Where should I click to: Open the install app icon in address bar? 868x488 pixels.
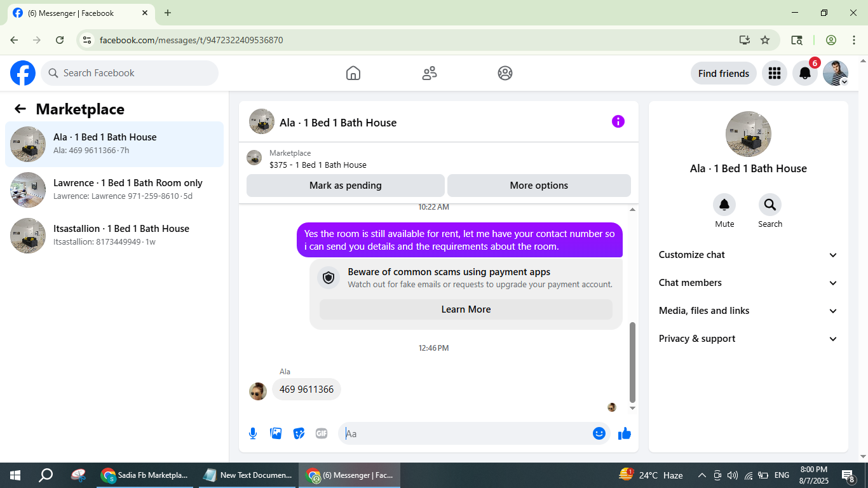(745, 40)
